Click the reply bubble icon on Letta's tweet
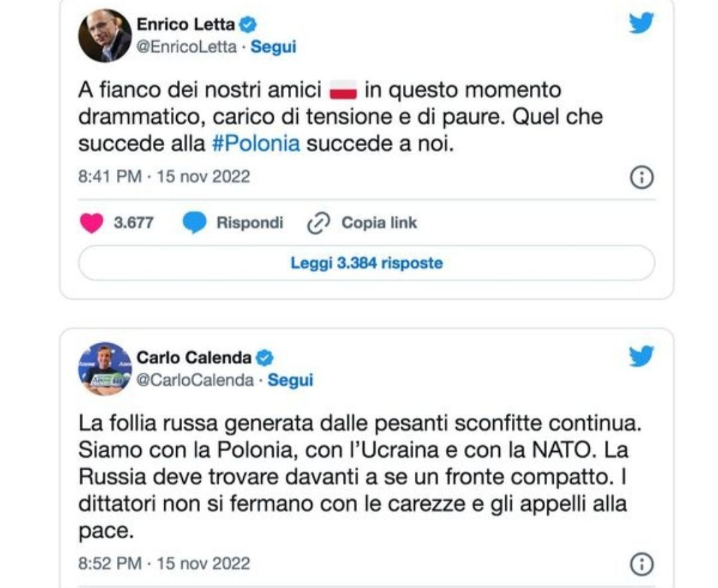The width and height of the screenshot is (718, 588). (194, 223)
